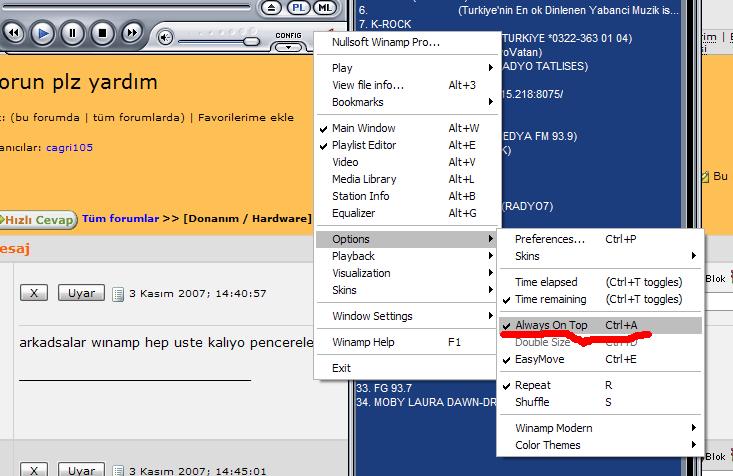Click Uyar button on 14:40:57 post
Image resolution: width=733 pixels, height=476 pixels.
(x=81, y=293)
